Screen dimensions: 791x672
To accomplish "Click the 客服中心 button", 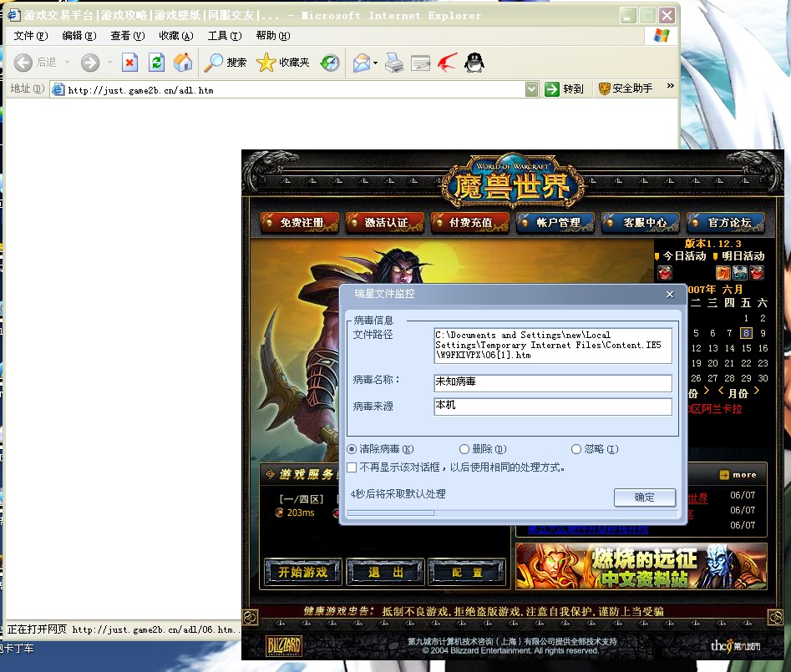I will pos(641,222).
